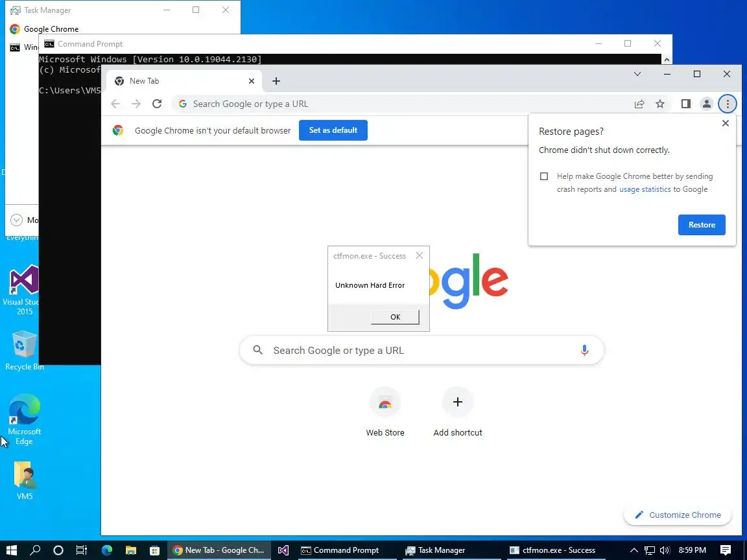
Task: Enable sending crash reports checkbox
Action: click(x=544, y=176)
